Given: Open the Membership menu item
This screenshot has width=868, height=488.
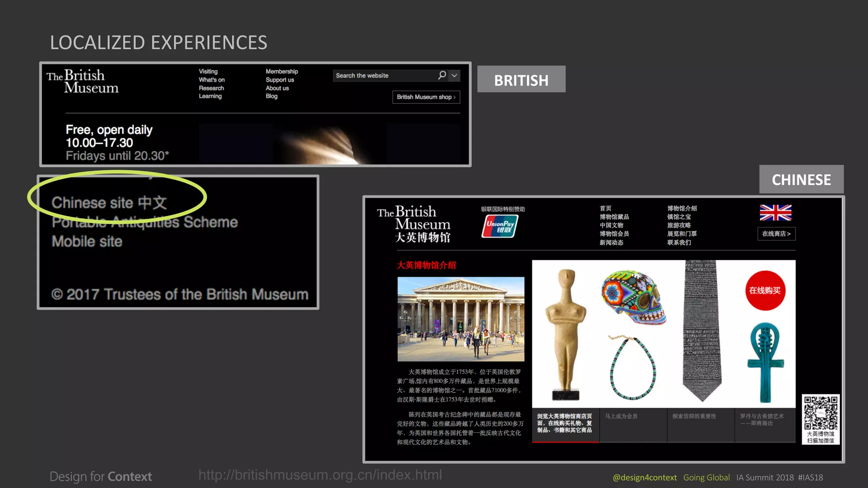Looking at the screenshot, I should tap(282, 72).
